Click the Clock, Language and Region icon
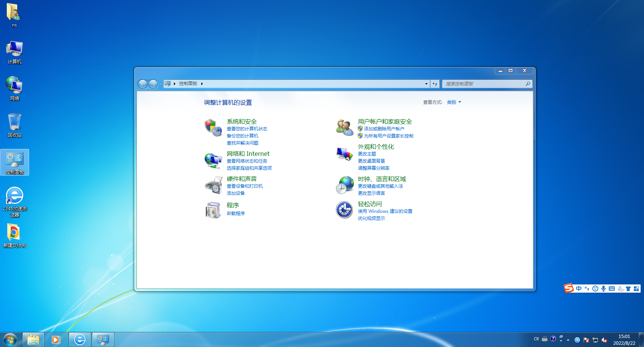 click(x=344, y=185)
